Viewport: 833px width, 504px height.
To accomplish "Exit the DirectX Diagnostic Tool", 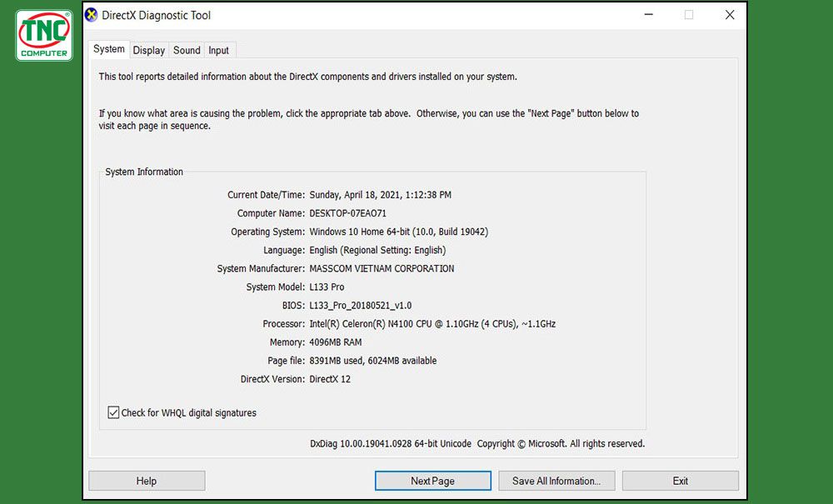I will 681,481.
